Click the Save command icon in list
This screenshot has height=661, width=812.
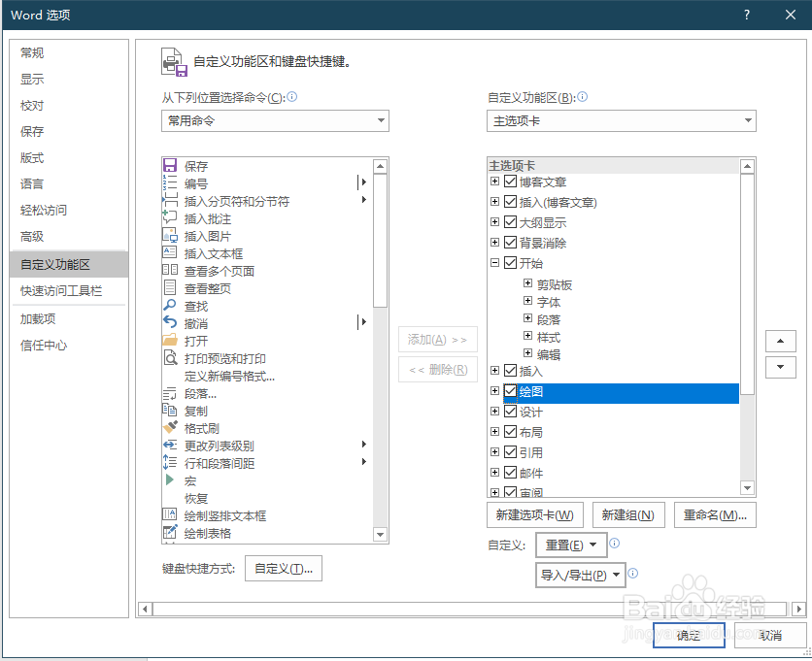pyautogui.click(x=170, y=166)
